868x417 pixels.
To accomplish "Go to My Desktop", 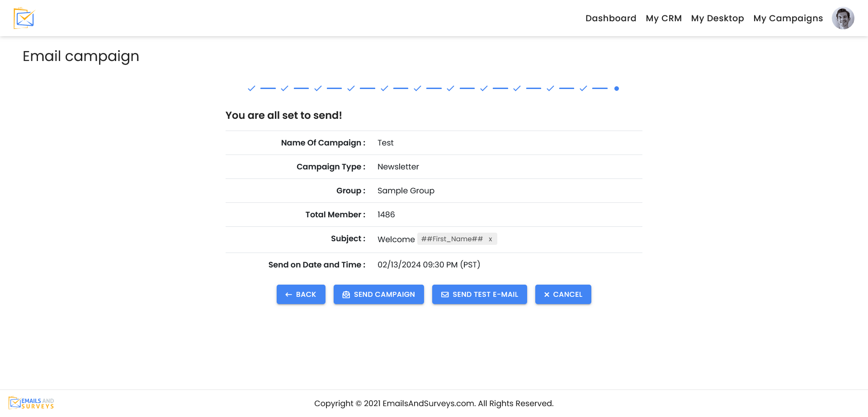I will point(717,18).
